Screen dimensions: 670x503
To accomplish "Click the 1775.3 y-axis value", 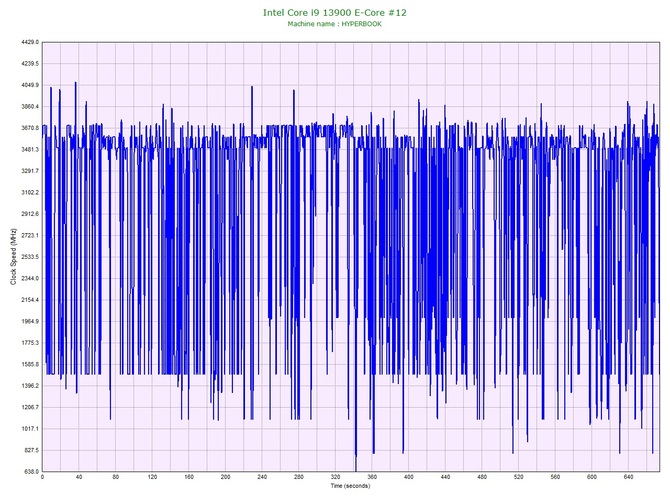I will pos(30,343).
